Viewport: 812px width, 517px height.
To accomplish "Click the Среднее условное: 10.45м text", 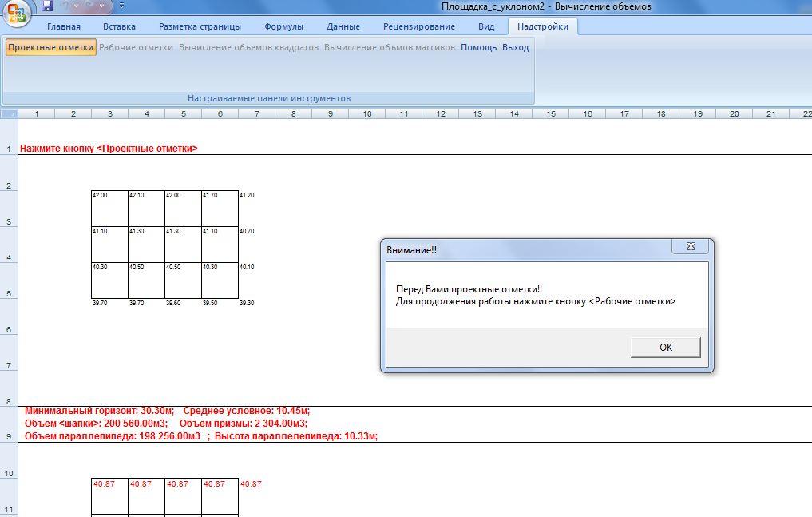I will tap(247, 411).
